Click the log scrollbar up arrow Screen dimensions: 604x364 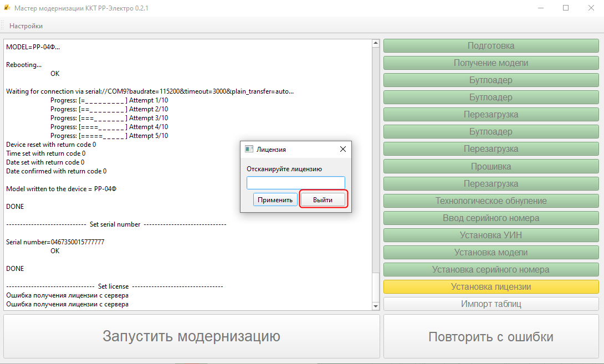coord(376,44)
